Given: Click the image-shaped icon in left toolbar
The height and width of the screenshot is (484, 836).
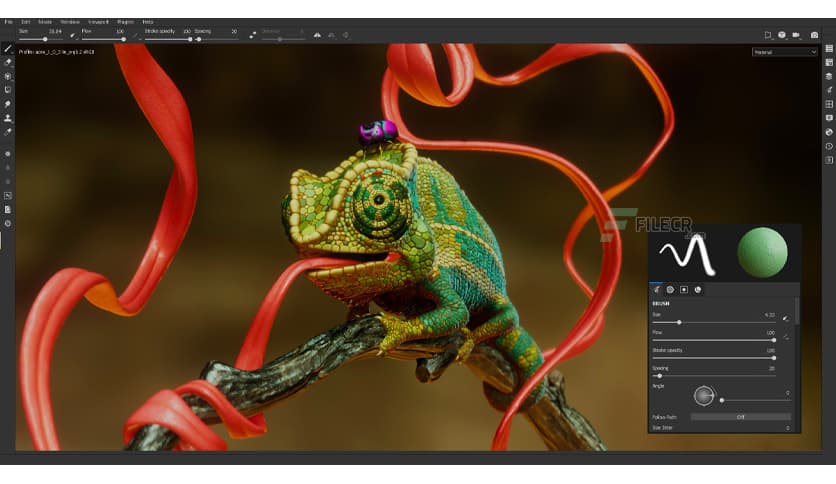Looking at the screenshot, I should click(7, 196).
